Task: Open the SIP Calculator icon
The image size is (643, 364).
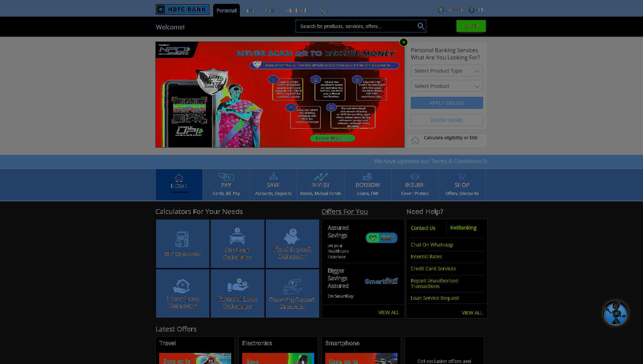Action: (x=182, y=239)
